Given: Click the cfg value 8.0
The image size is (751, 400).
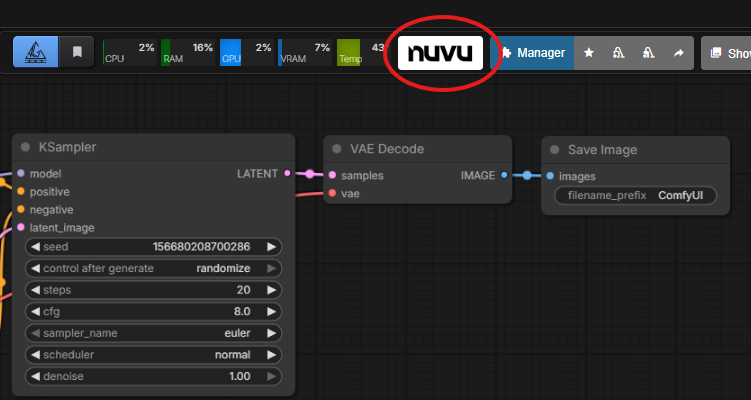Looking at the screenshot, I should [x=242, y=311].
